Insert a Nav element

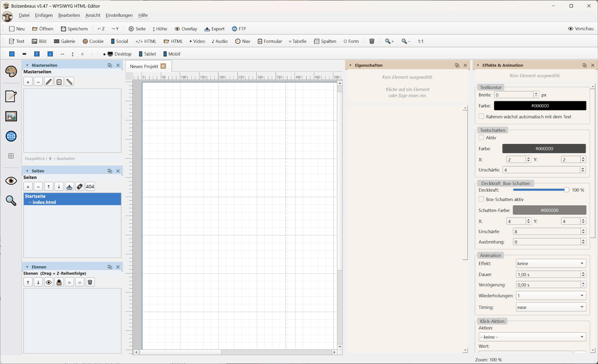point(243,41)
